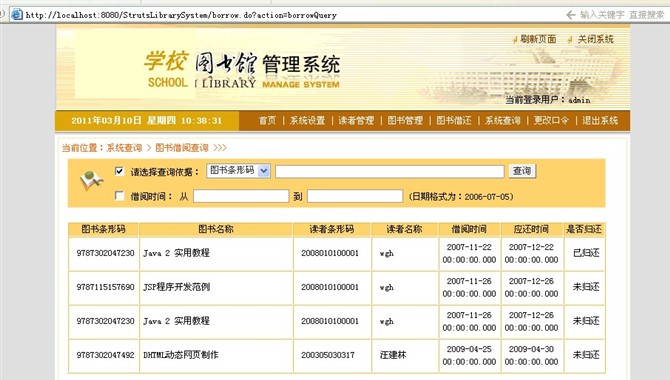Click the 读者名称 column header
This screenshot has width=670, height=380.
coord(405,229)
